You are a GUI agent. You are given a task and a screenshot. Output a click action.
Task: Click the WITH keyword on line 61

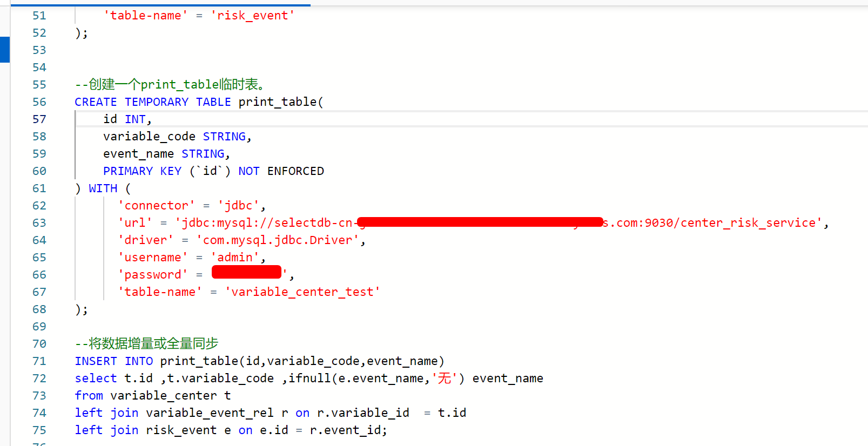(x=103, y=188)
